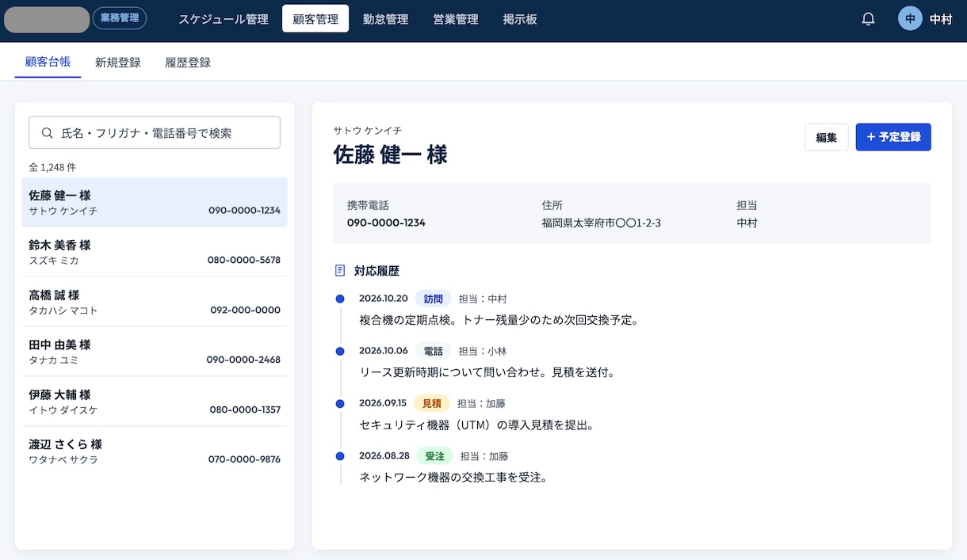Click the 住所 label

tap(552, 205)
